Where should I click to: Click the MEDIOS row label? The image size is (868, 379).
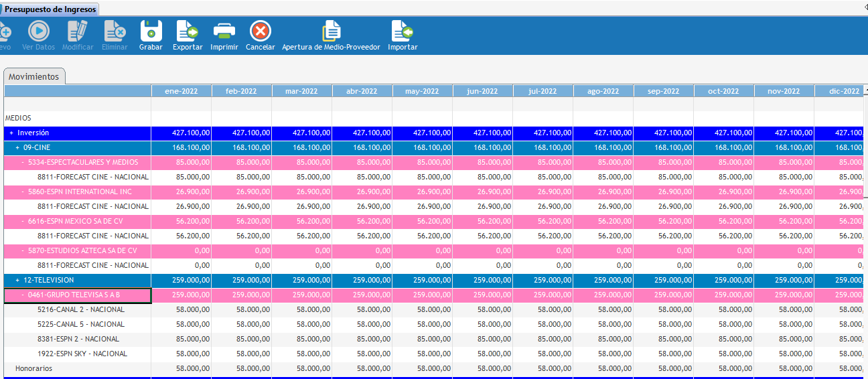18,118
